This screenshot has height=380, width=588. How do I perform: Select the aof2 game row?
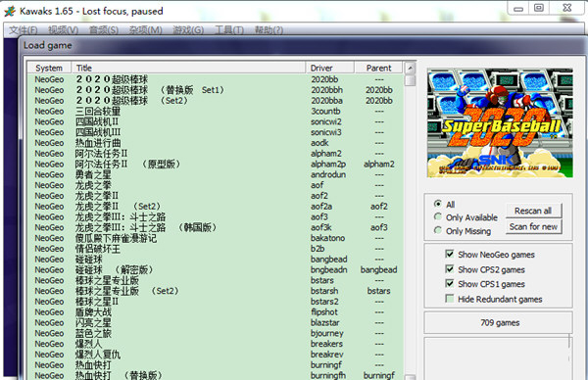point(216,196)
